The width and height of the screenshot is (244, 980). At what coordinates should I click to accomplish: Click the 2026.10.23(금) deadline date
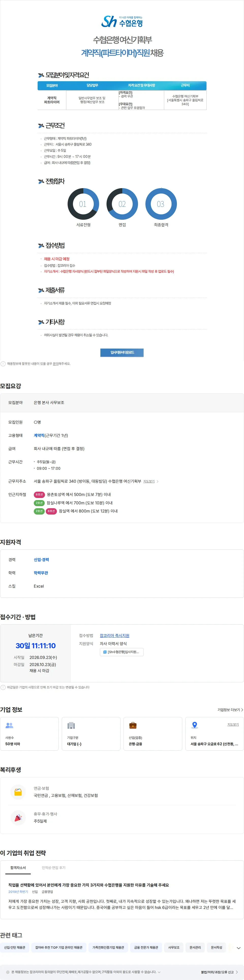click(42, 664)
